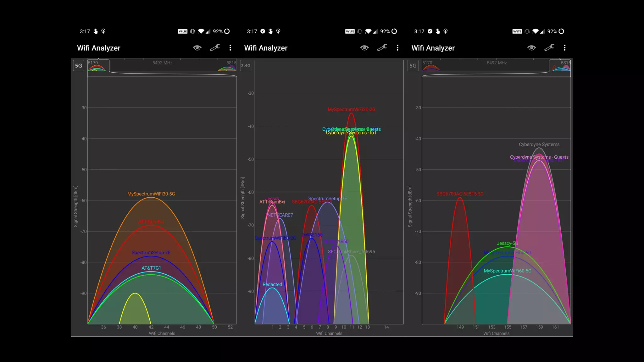Toggle the 2.4G band button
644x362 pixels.
246,66
